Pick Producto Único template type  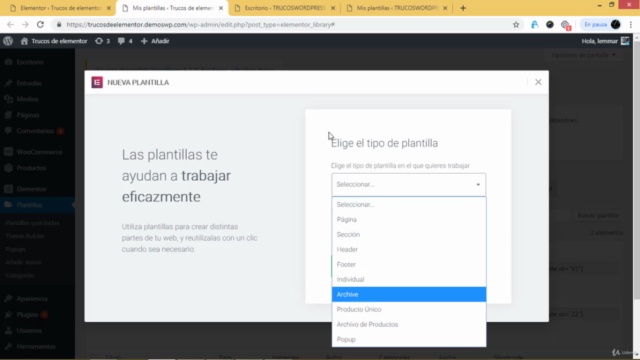tap(409, 309)
